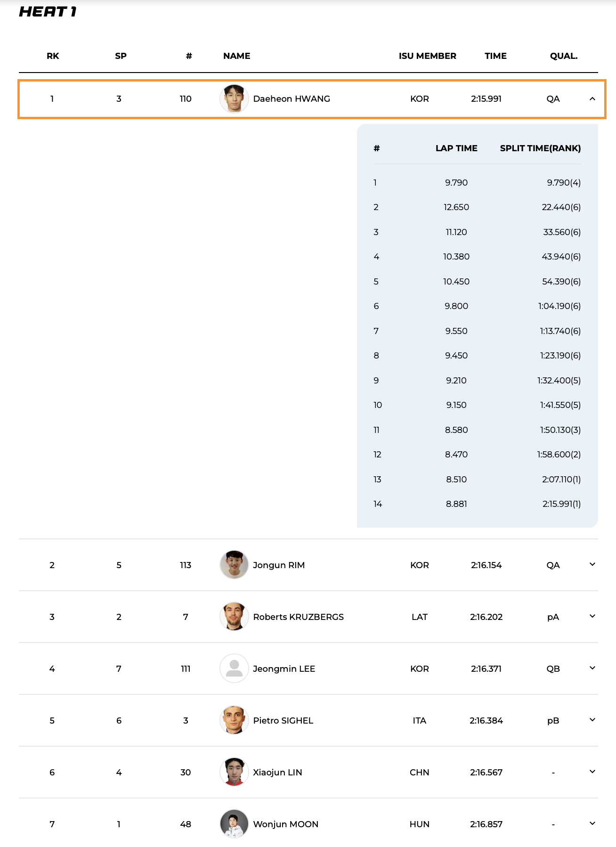Click Wonjun MOON's profile photo

234,823
